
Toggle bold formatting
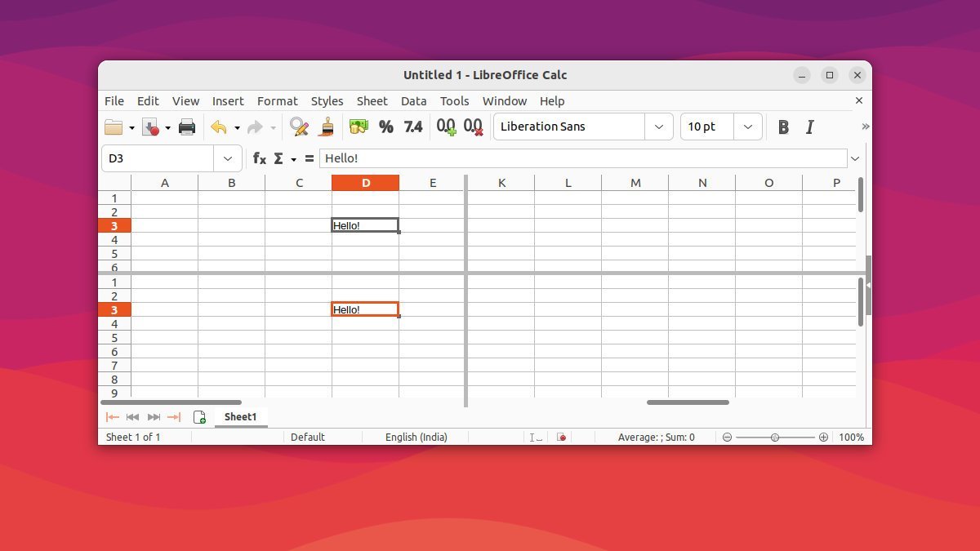tap(782, 127)
